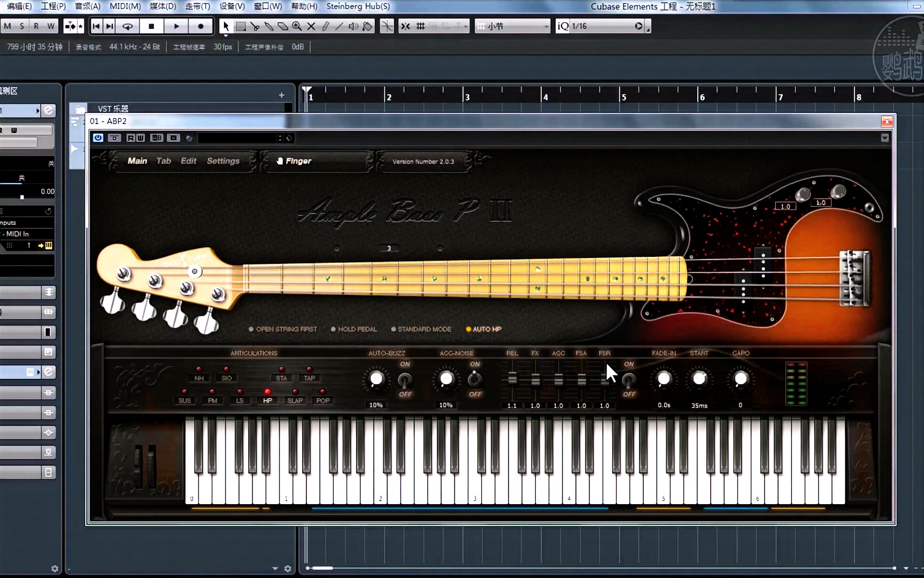
Task: Select the Range Selection tool
Action: point(241,26)
